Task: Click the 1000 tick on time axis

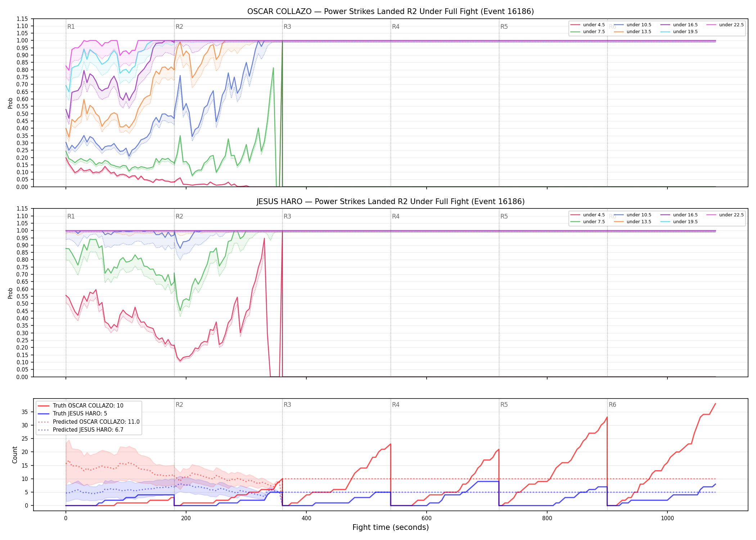Action: tap(667, 518)
